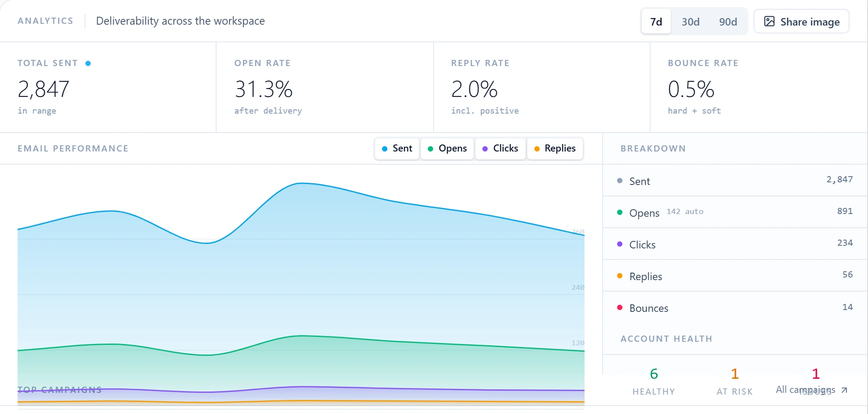The image size is (868, 414).
Task: Select the Opens row in Breakdown
Action: pyautogui.click(x=735, y=212)
